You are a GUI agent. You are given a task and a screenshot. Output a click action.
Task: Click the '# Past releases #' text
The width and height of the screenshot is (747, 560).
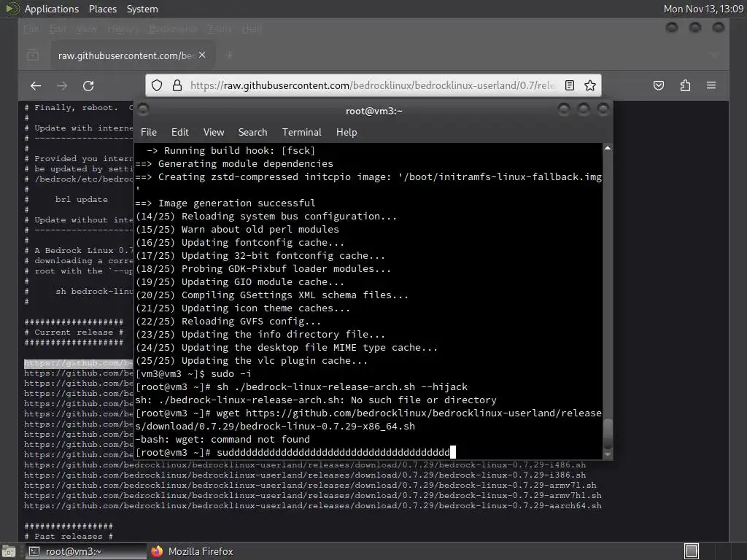(69, 536)
